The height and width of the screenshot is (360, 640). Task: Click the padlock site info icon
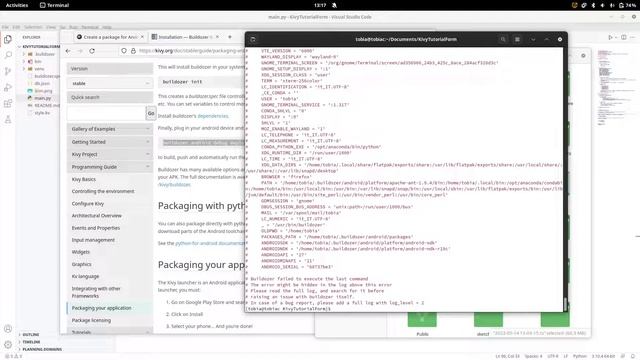(133, 51)
